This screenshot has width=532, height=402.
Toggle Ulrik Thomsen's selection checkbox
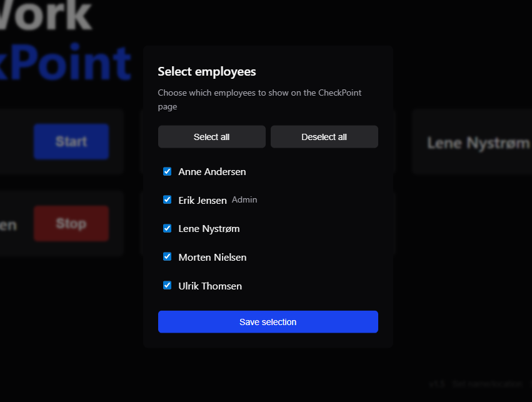pyautogui.click(x=167, y=285)
